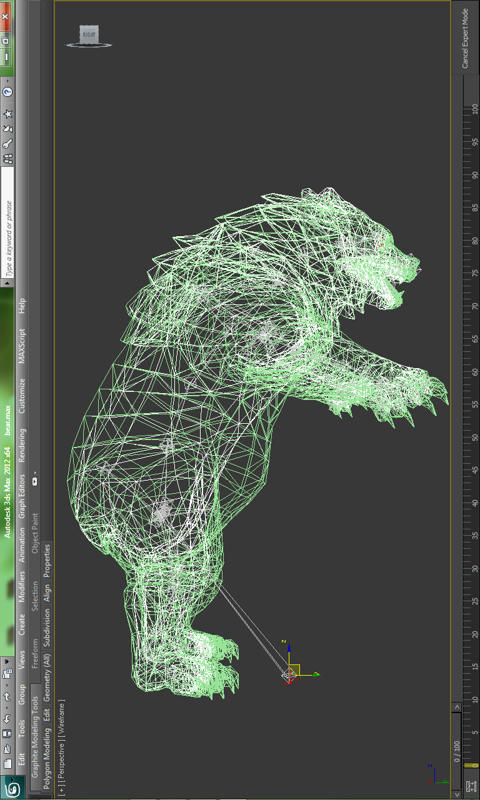
Task: Click the Open File icon in quick access toolbar
Action: [x=7, y=749]
